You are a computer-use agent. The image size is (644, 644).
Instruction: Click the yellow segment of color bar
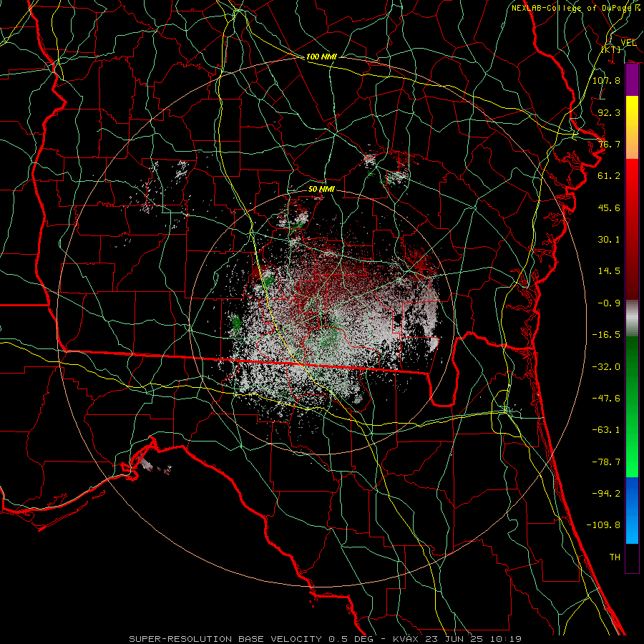point(632,112)
